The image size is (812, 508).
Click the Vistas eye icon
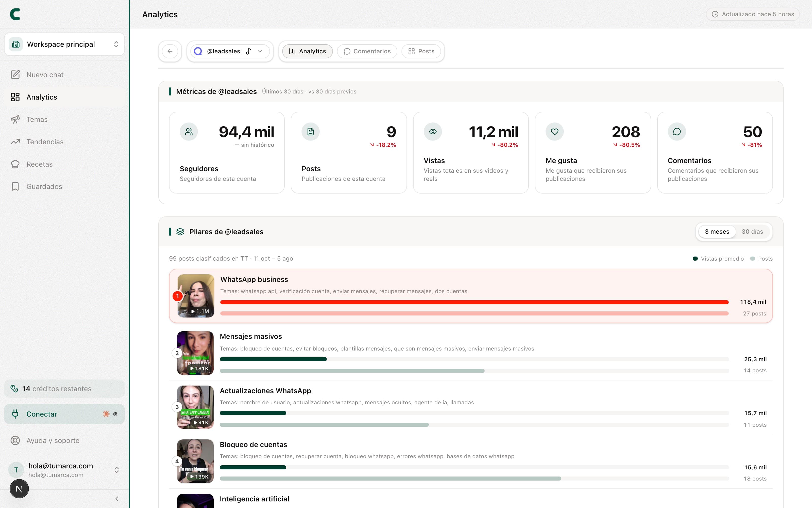(433, 132)
